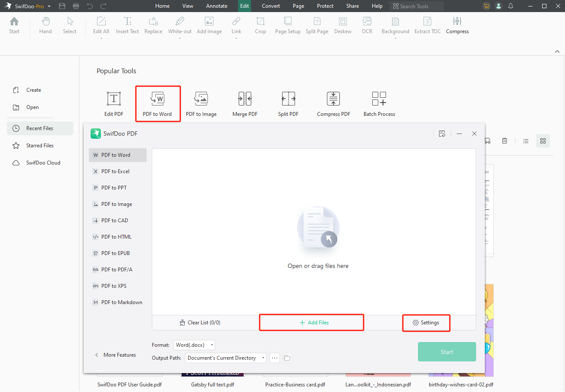Launch the OCR tool

367,25
